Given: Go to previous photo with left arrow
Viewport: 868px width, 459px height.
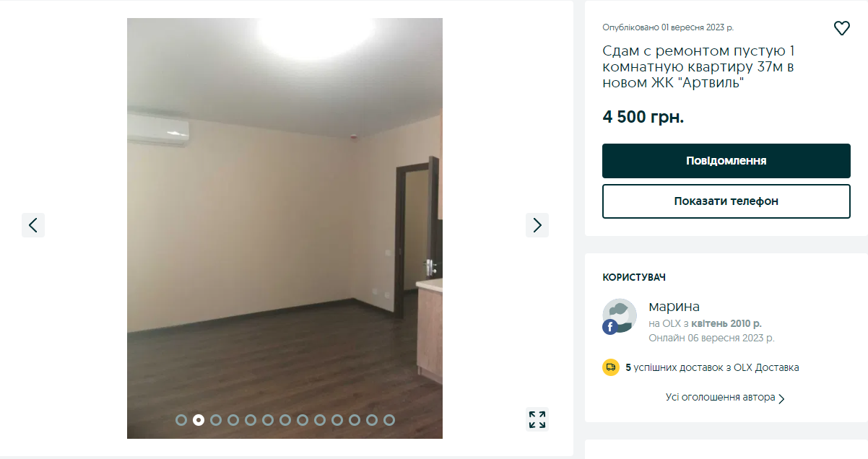Looking at the screenshot, I should click(33, 225).
